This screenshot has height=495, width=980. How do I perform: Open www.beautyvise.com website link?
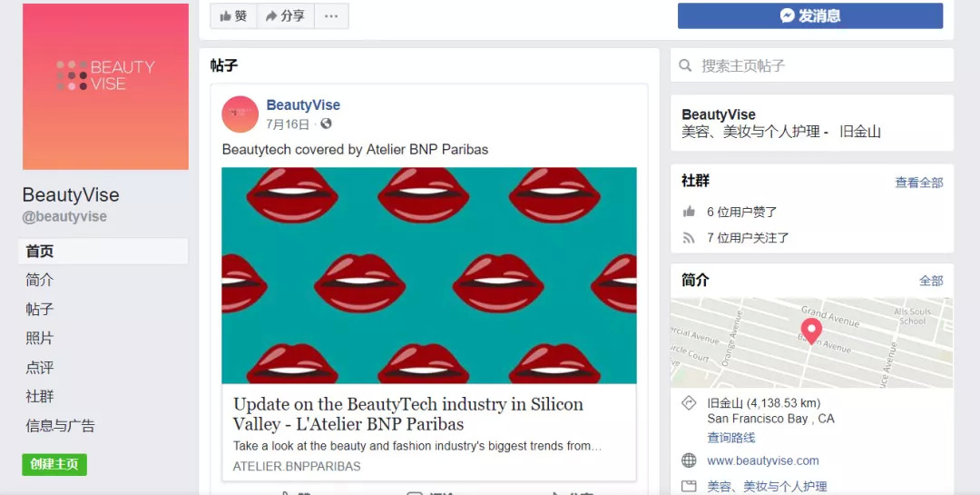pyautogui.click(x=762, y=460)
